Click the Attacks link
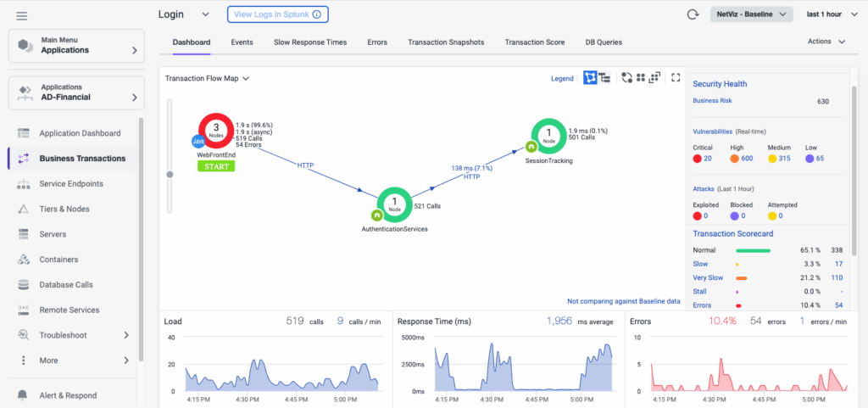 702,189
